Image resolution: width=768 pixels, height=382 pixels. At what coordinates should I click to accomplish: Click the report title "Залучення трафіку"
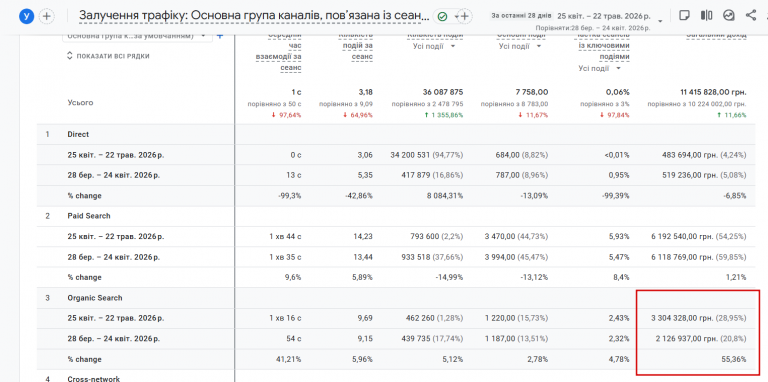pyautogui.click(x=254, y=16)
